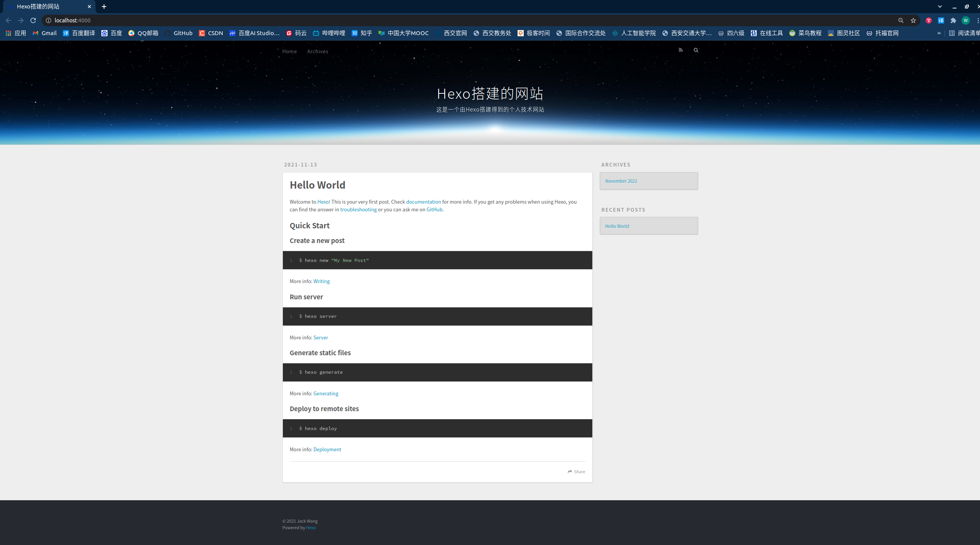Screen dimensions: 980x545
Task: Open 百度 bookmark
Action: coord(112,33)
